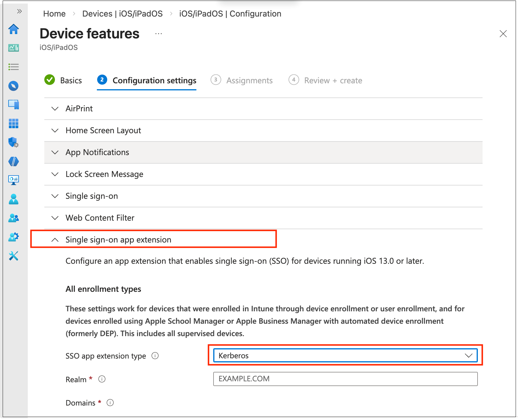Switch to the Basics tab
This screenshot has height=420, width=518.
click(71, 80)
